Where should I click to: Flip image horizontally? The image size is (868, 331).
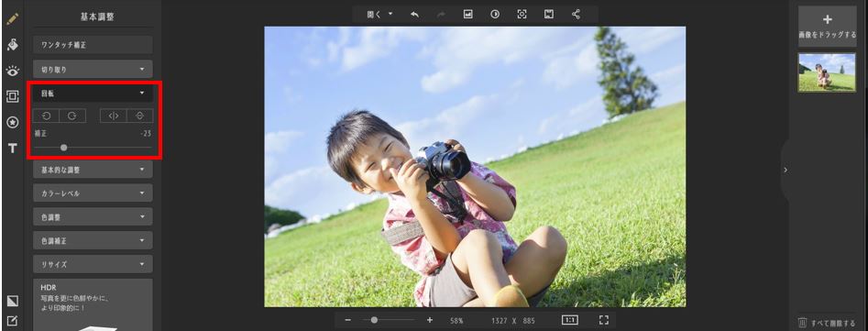(114, 116)
